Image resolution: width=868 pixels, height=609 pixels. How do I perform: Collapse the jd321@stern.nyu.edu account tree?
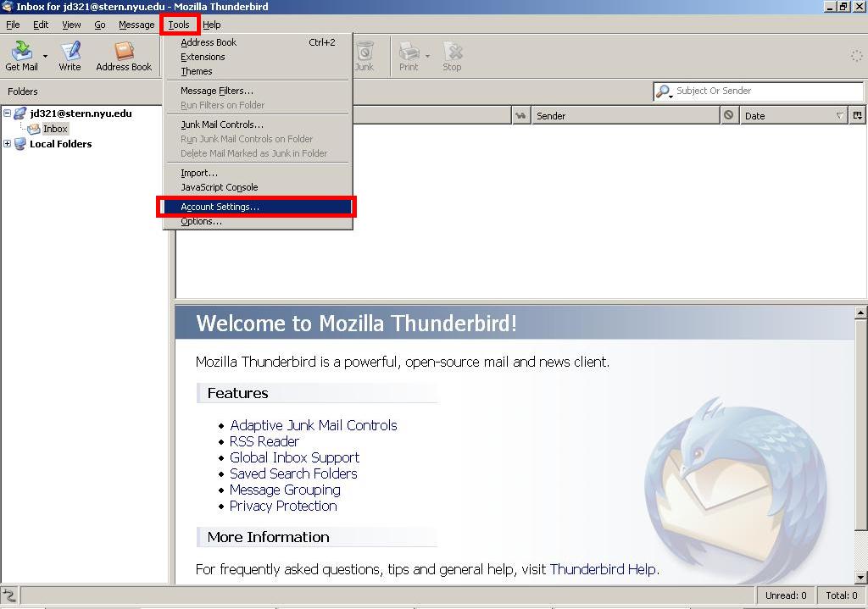7,113
